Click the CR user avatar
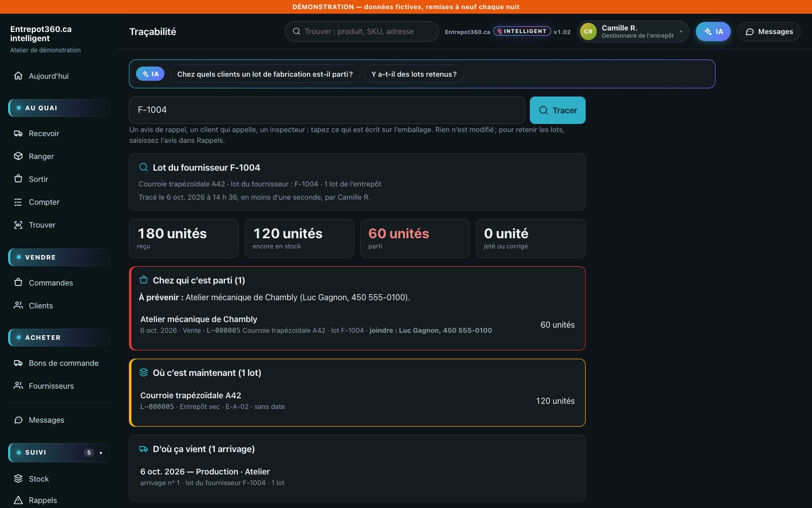Screen dimensions: 812x508 click(588, 31)
